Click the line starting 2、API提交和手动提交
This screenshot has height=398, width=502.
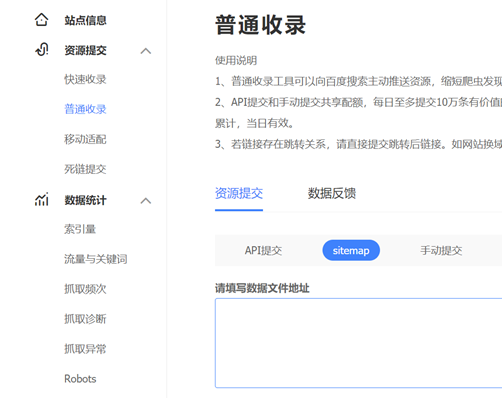(359, 102)
